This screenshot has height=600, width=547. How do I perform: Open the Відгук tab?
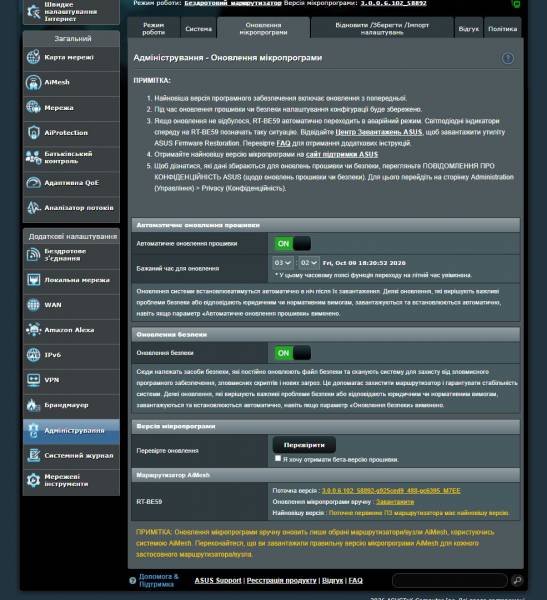(x=469, y=29)
